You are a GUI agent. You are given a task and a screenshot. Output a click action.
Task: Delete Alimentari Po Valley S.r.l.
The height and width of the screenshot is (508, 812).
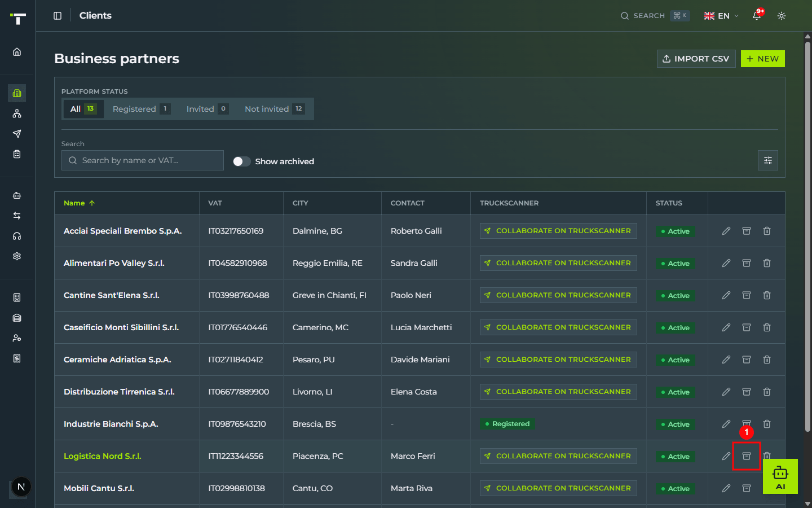pos(767,263)
